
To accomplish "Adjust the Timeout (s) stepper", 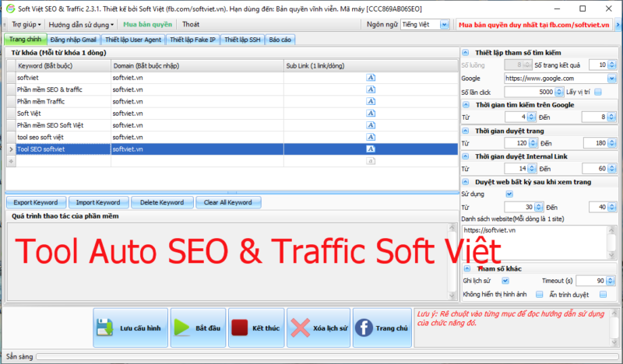I will point(611,281).
